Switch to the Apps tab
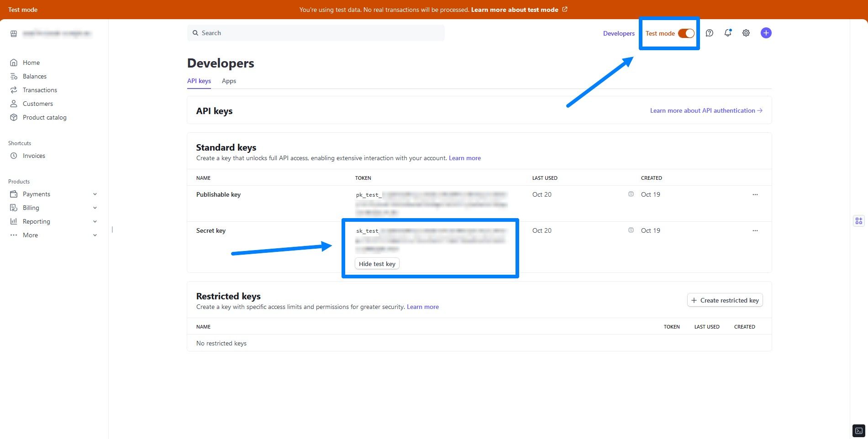The height and width of the screenshot is (439, 868). coord(229,81)
